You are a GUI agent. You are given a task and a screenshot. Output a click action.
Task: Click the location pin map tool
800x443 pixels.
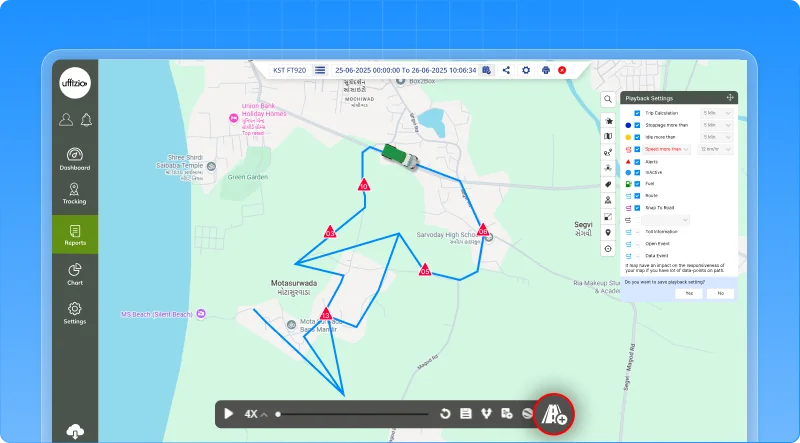[x=608, y=233]
